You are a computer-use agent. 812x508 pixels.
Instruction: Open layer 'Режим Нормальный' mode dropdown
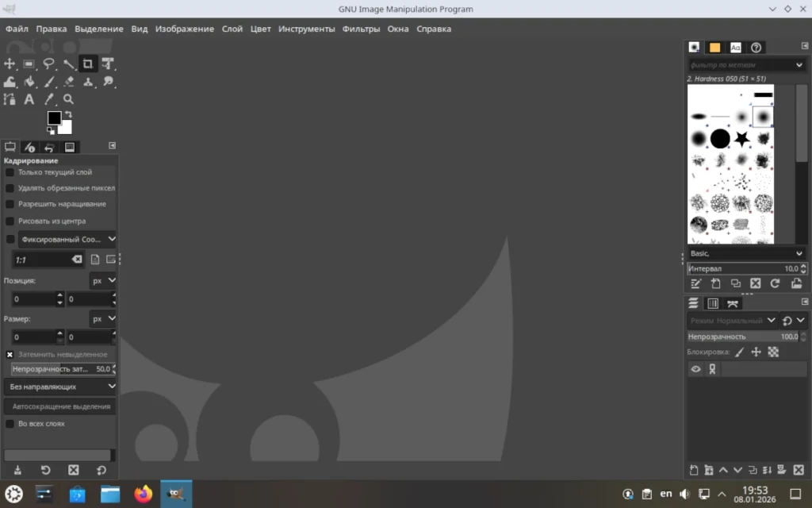[732, 321]
